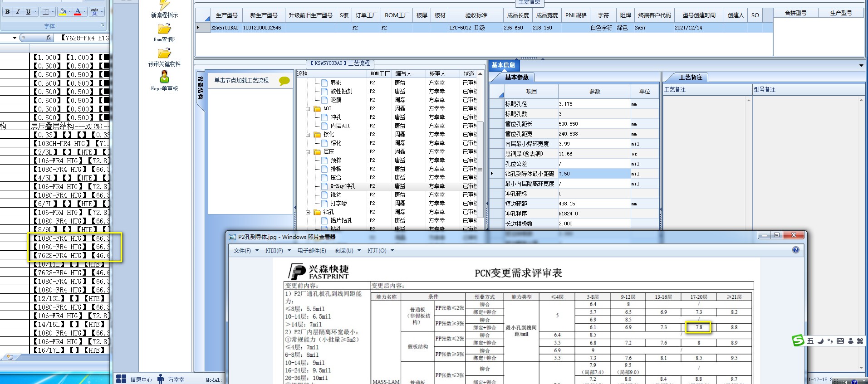Screen dimensions: 868x384
Task: Click the process tree vertical scrollbar thumb
Action: click(480, 170)
